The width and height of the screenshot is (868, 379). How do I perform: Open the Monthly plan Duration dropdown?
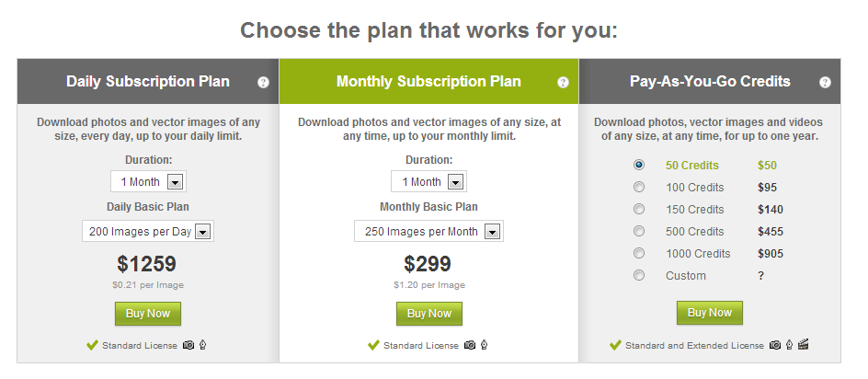429,182
